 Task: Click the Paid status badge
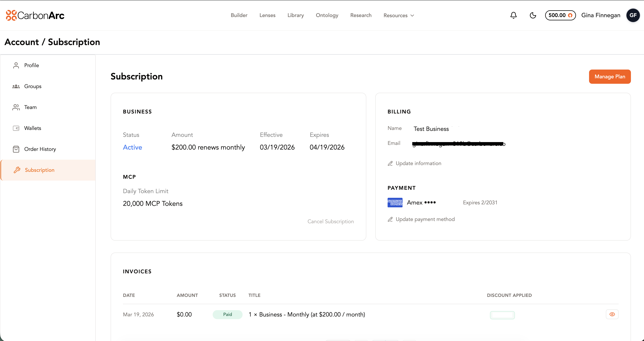pos(227,314)
